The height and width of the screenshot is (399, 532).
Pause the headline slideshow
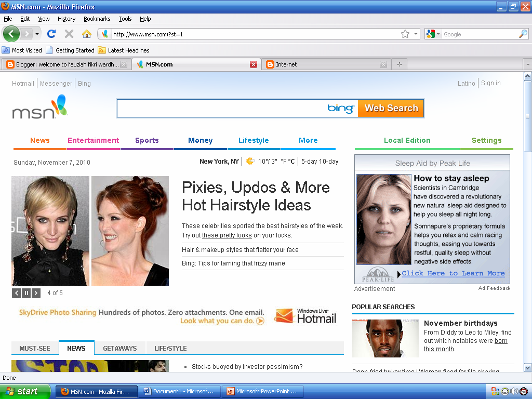(x=26, y=293)
